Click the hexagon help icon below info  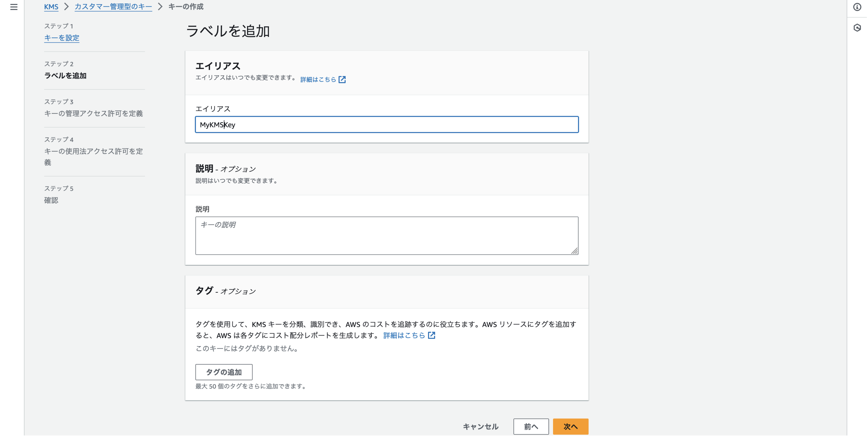coord(857,28)
